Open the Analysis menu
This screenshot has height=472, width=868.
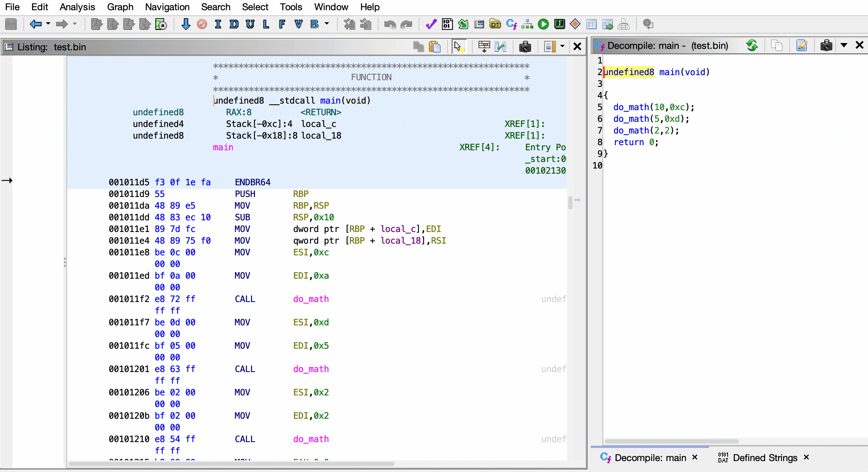tap(77, 7)
